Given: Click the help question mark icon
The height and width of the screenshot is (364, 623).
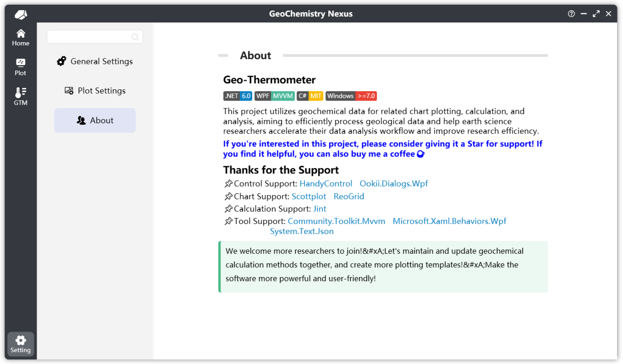Looking at the screenshot, I should click(571, 14).
